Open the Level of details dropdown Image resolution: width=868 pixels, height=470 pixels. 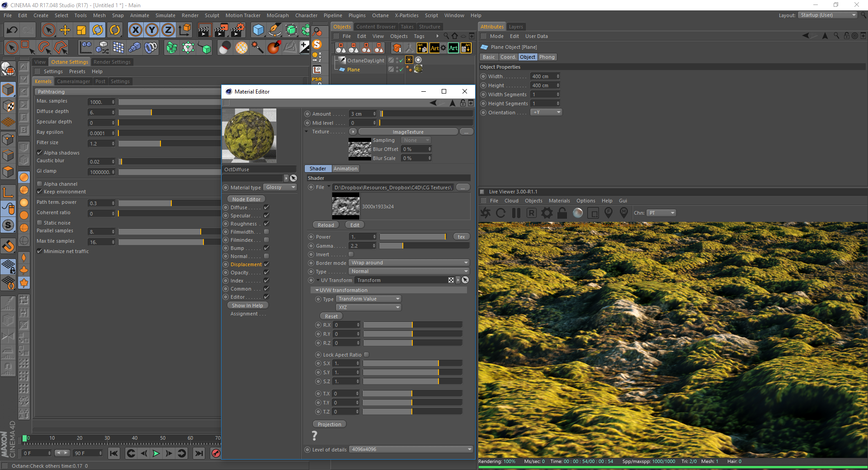tap(411, 450)
